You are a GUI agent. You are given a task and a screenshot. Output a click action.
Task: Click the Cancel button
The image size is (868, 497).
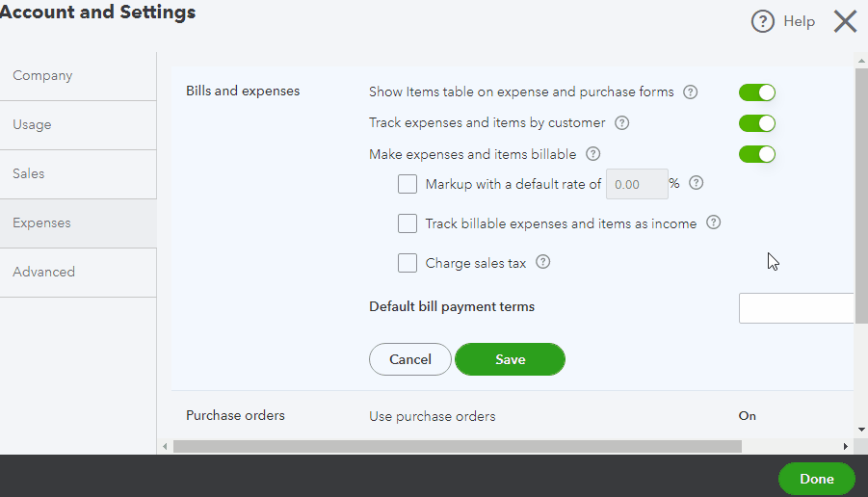coord(410,359)
